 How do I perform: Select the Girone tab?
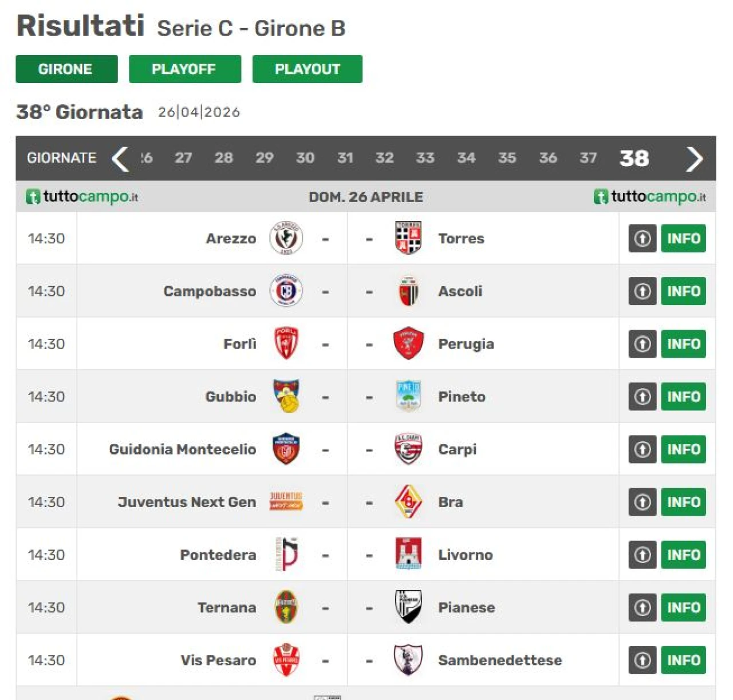pos(66,69)
